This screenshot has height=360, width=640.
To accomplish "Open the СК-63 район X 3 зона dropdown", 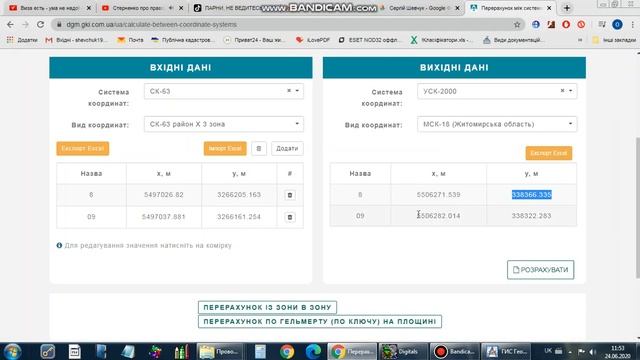I will point(224,124).
